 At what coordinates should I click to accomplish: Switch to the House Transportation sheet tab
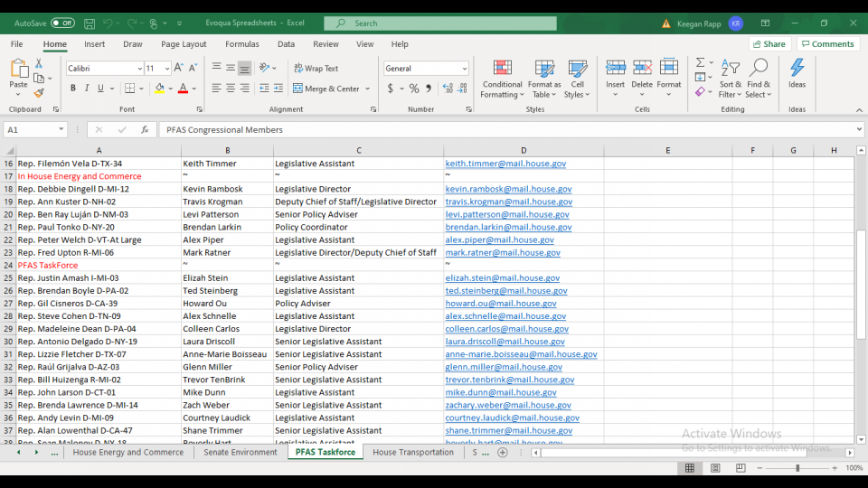pyautogui.click(x=412, y=453)
